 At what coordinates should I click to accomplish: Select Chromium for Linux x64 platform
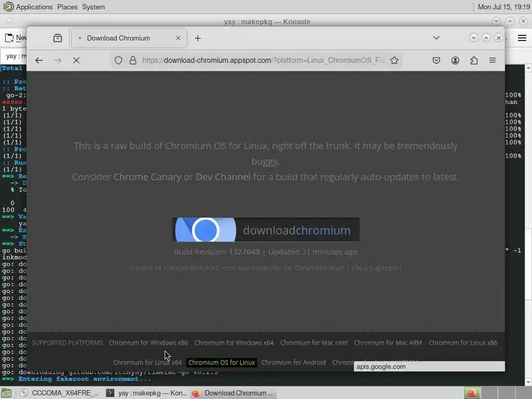pyautogui.click(x=147, y=362)
